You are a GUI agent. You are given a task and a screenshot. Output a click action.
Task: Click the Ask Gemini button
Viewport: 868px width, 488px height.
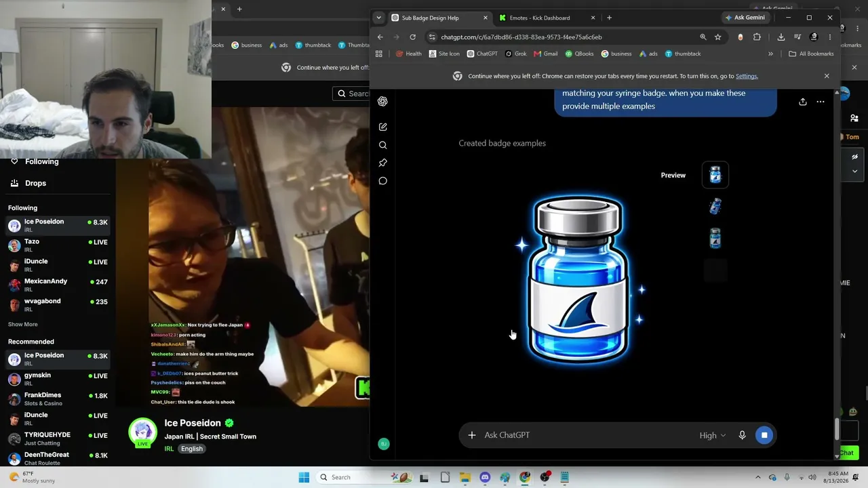745,18
